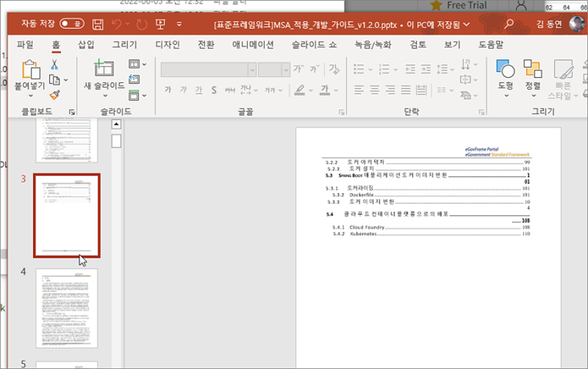Click the 새 슬라이드 new slide icon
The image size is (588, 369).
coord(104,69)
